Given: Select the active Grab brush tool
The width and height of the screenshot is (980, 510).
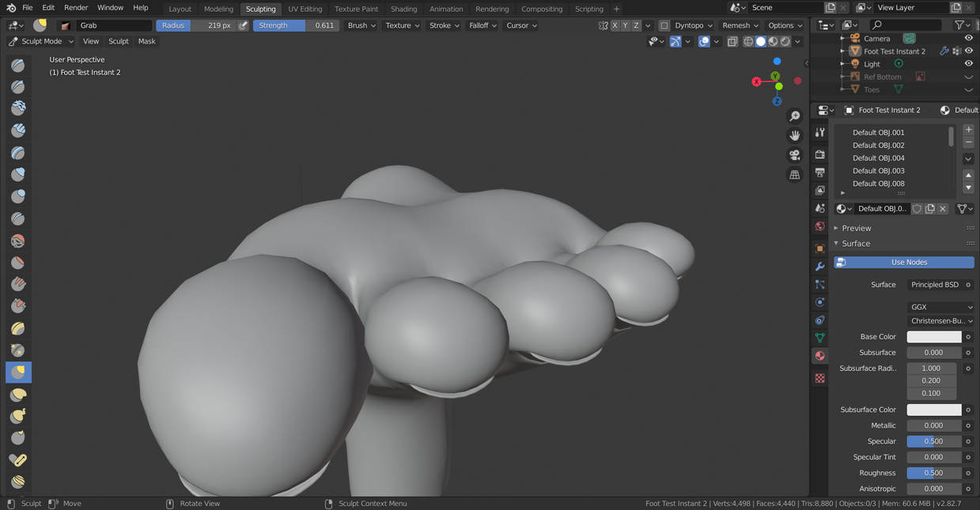Looking at the screenshot, I should (x=17, y=372).
